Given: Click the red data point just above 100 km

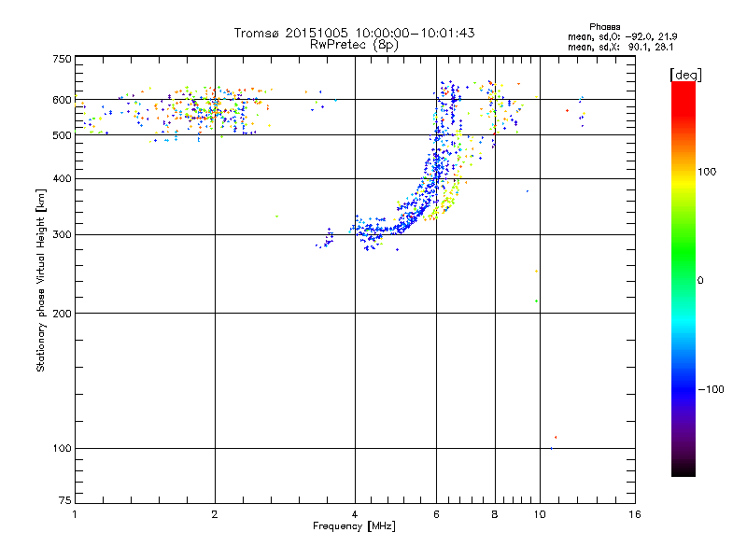Looking at the screenshot, I should click(556, 437).
